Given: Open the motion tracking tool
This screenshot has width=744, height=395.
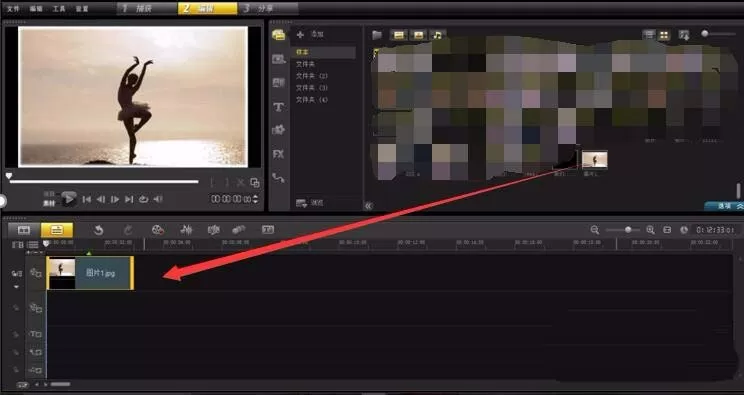Looking at the screenshot, I should 239,230.
